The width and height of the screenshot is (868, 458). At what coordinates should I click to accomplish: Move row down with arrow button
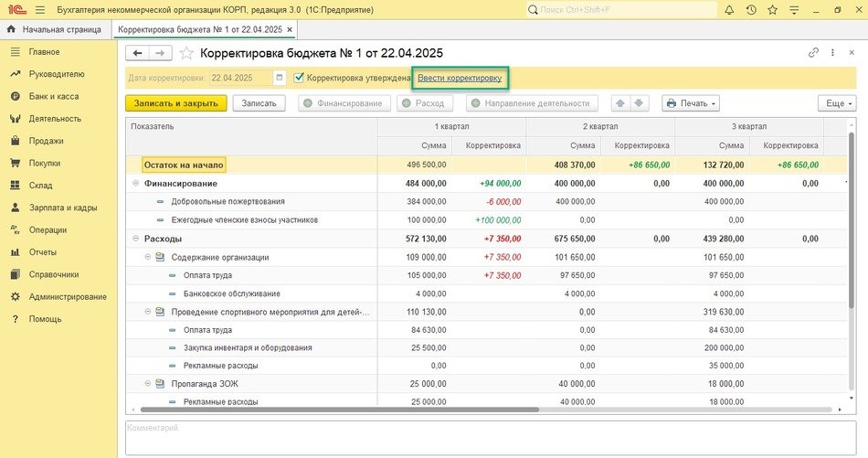[x=640, y=103]
